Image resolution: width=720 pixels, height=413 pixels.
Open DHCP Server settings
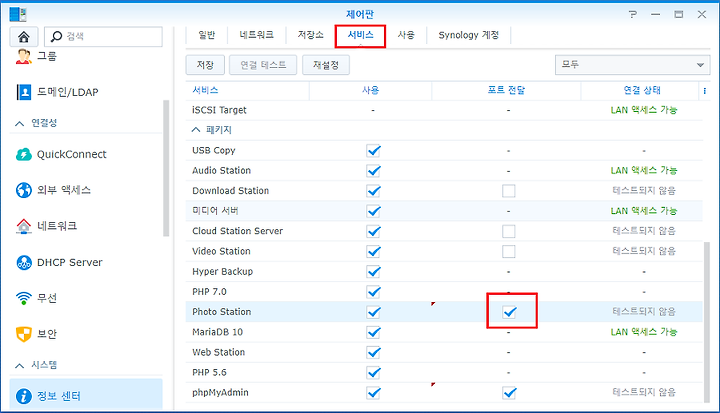pos(59,262)
